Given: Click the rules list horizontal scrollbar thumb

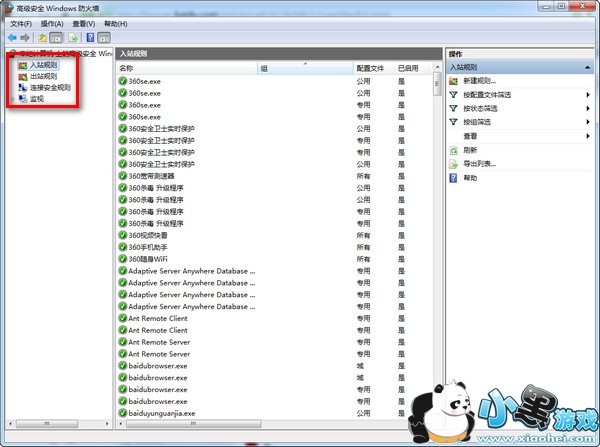Looking at the screenshot, I should click(194, 424).
